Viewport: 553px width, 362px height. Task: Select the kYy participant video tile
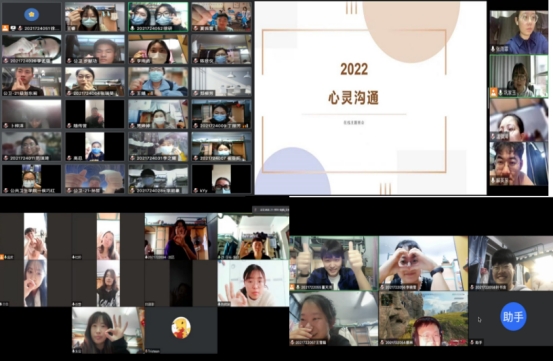pos(221,179)
